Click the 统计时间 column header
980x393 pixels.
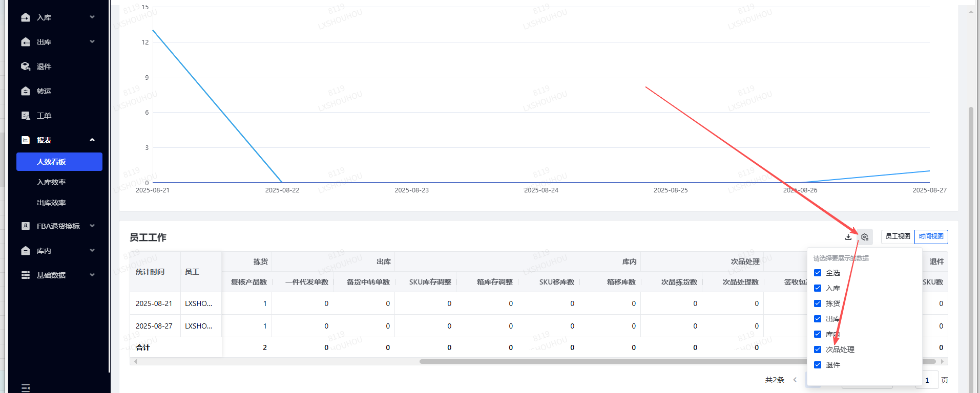[150, 272]
